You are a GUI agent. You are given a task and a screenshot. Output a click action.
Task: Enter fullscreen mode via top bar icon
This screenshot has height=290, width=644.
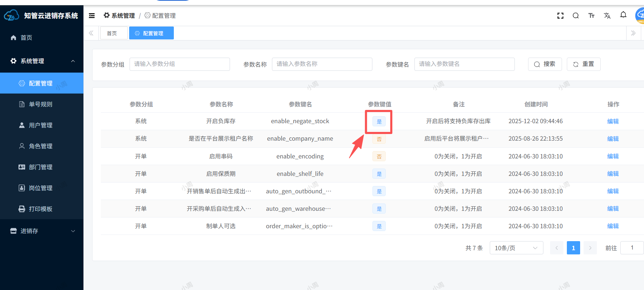tap(560, 16)
